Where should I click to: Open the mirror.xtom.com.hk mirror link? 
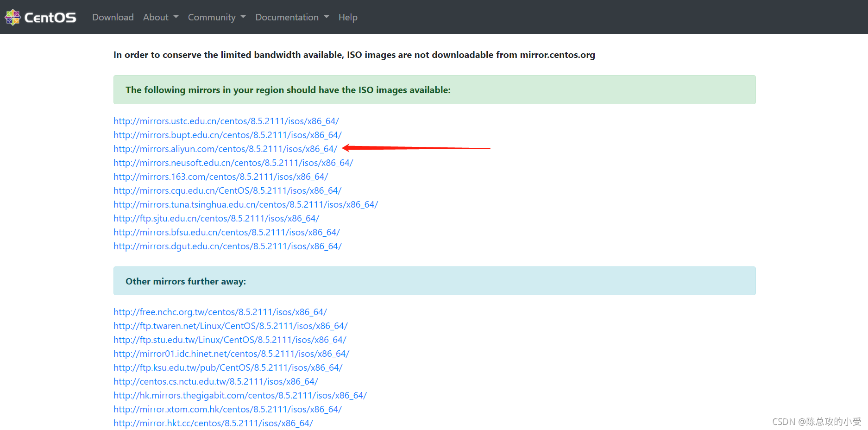pyautogui.click(x=227, y=409)
